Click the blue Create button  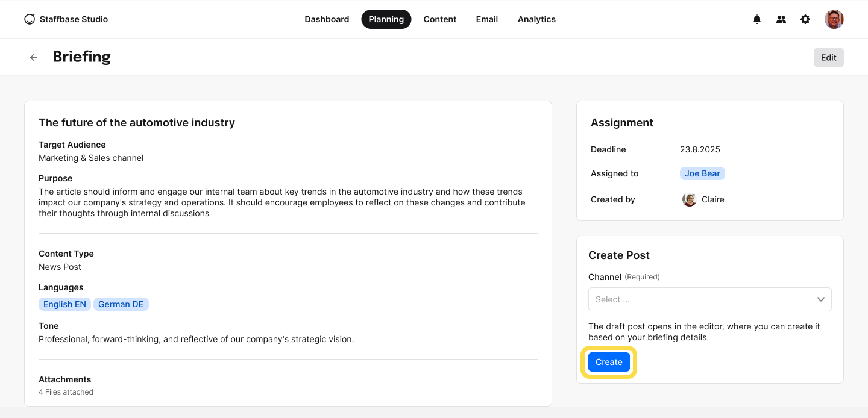coord(609,362)
